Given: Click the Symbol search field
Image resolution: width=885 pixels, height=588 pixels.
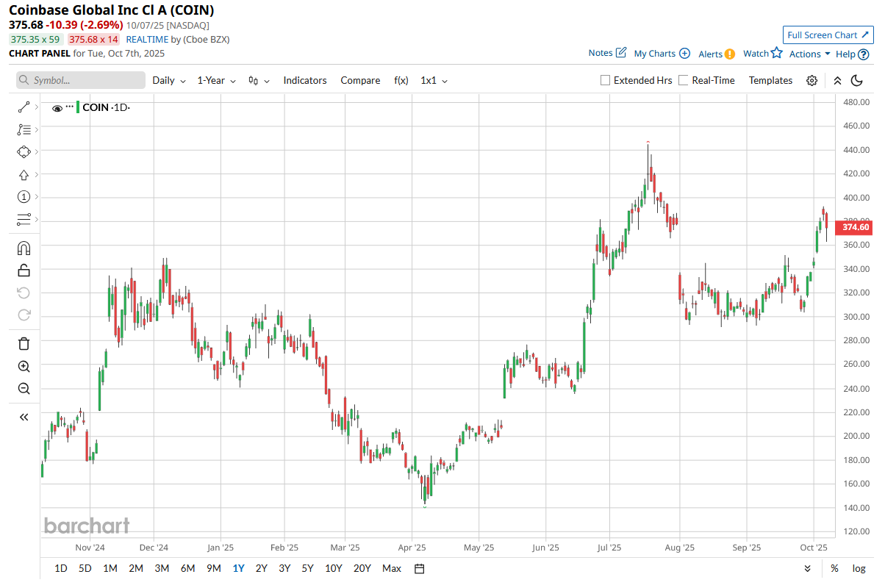Looking at the screenshot, I should point(81,81).
